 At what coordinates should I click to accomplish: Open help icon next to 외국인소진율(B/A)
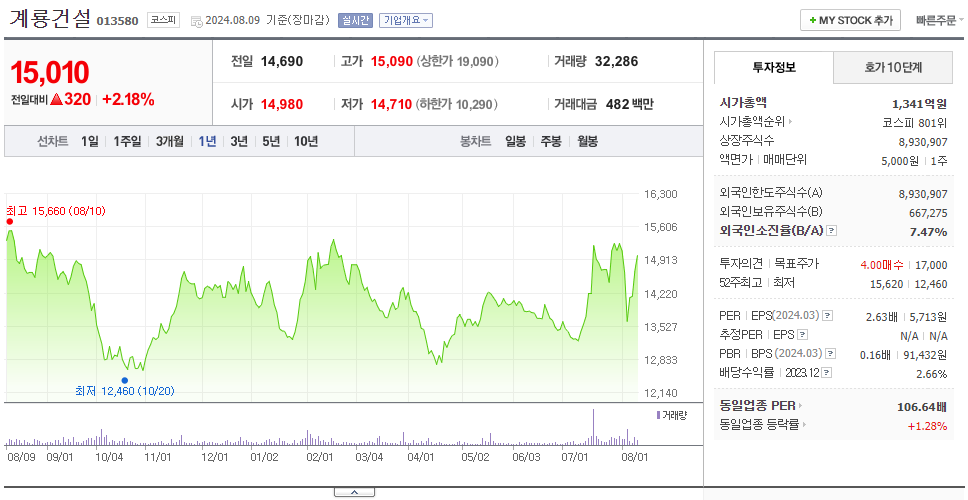click(x=832, y=231)
